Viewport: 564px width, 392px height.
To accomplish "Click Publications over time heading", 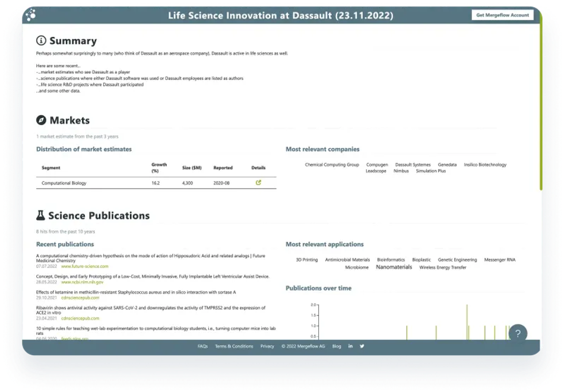I will (318, 288).
